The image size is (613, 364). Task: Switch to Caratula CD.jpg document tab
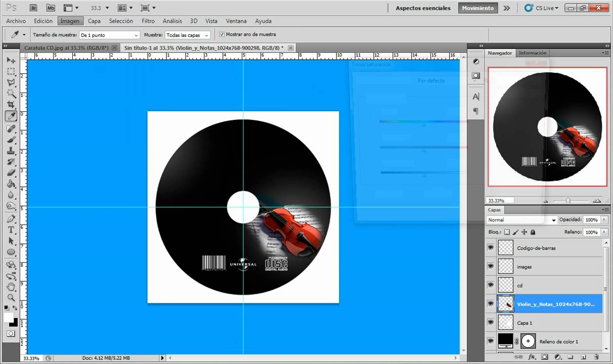[x=66, y=48]
